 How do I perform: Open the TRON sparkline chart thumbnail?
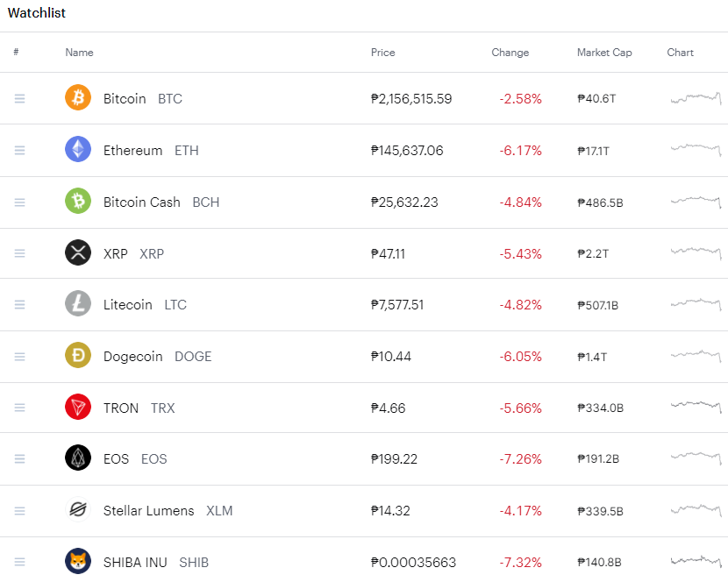696,407
